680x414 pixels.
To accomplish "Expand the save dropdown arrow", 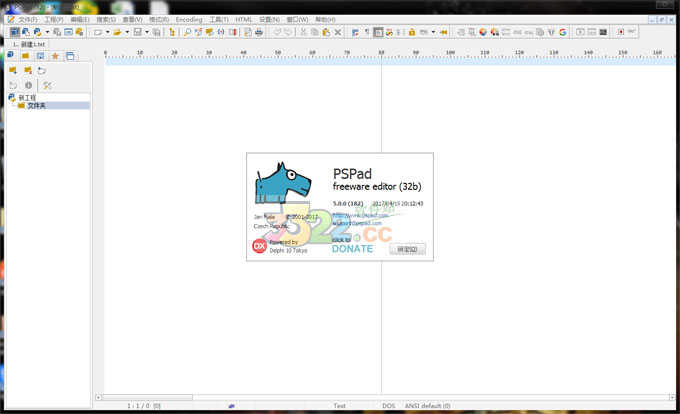I will pyautogui.click(x=147, y=32).
